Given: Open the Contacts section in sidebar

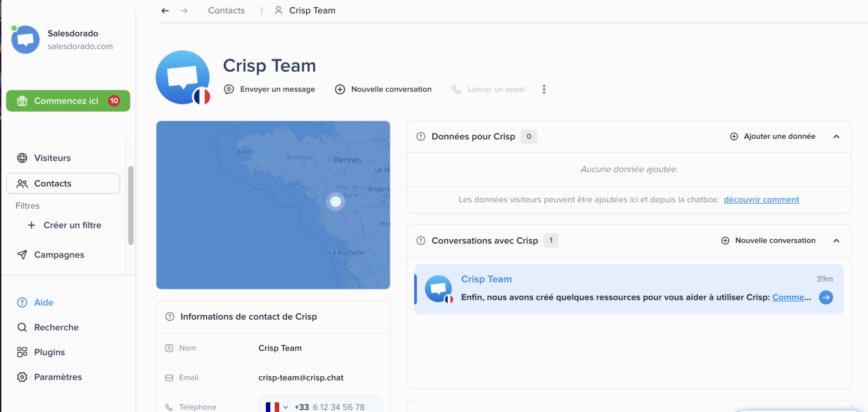Looking at the screenshot, I should click(x=63, y=183).
